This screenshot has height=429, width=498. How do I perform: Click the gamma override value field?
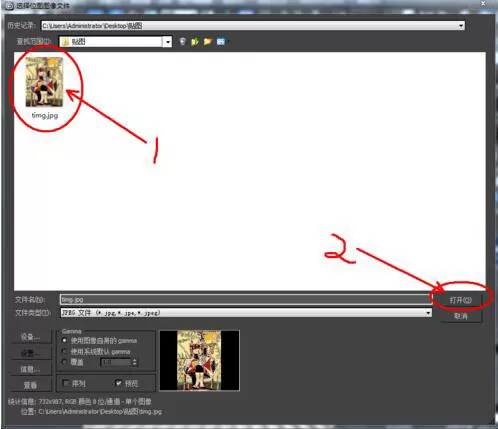coord(116,362)
